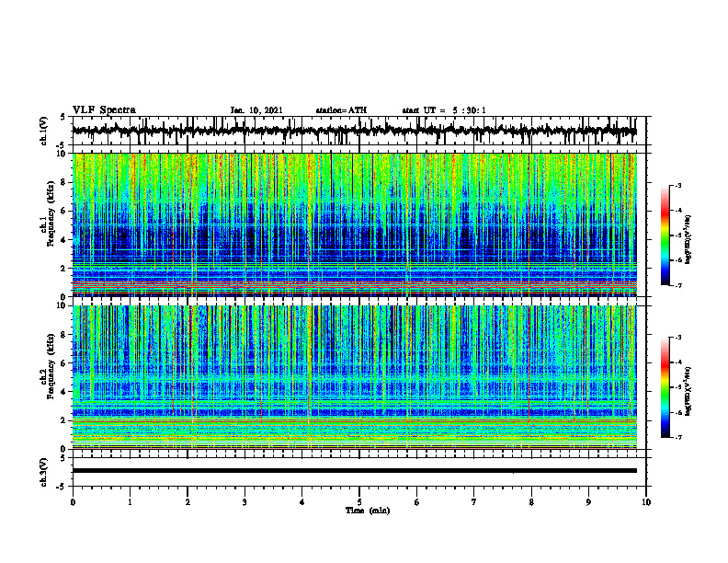This screenshot has width=728, height=563.
Task: Click time-axis tick label "3"
Action: click(x=245, y=502)
